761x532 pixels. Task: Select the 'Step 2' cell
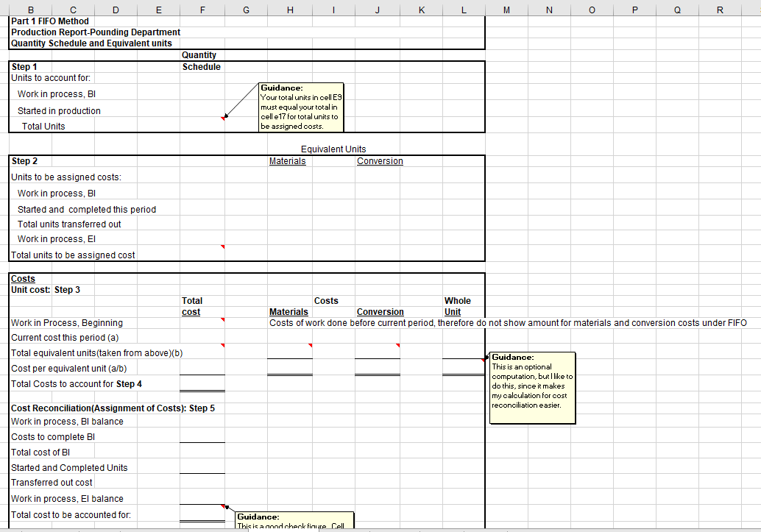pyautogui.click(x=24, y=161)
